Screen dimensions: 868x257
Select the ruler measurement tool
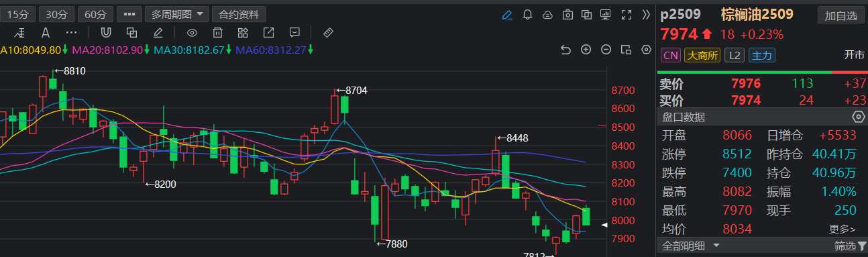pyautogui.click(x=328, y=32)
